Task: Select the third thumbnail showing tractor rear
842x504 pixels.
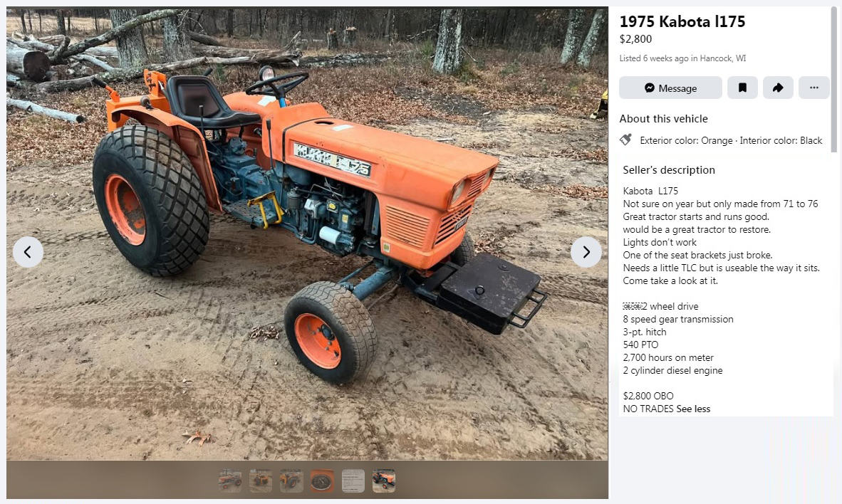Action: [x=291, y=481]
